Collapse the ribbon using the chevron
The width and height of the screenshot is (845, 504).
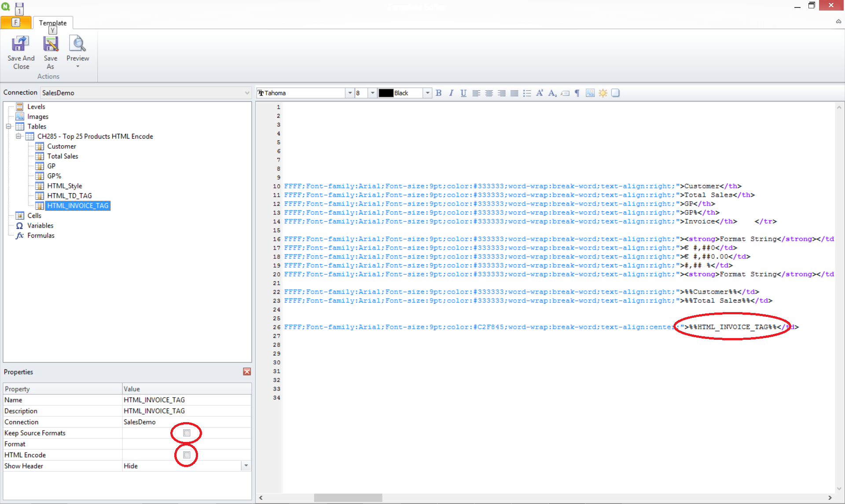pos(838,22)
